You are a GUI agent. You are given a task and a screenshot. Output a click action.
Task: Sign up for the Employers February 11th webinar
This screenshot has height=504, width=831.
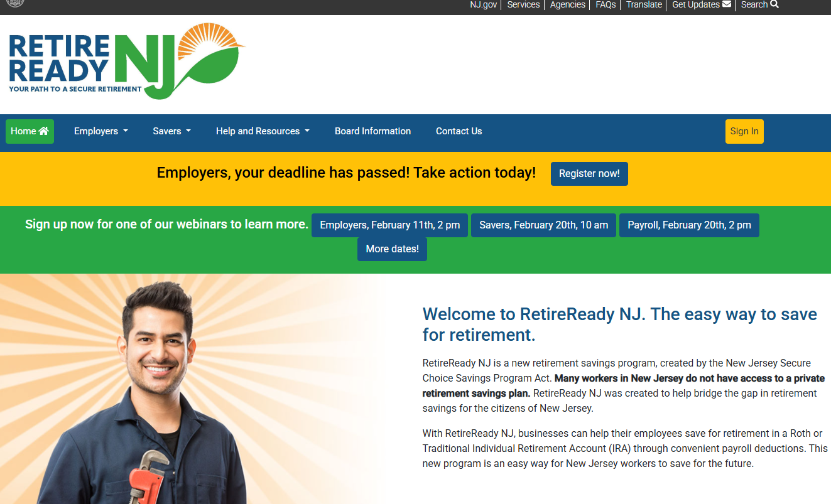pyautogui.click(x=389, y=225)
